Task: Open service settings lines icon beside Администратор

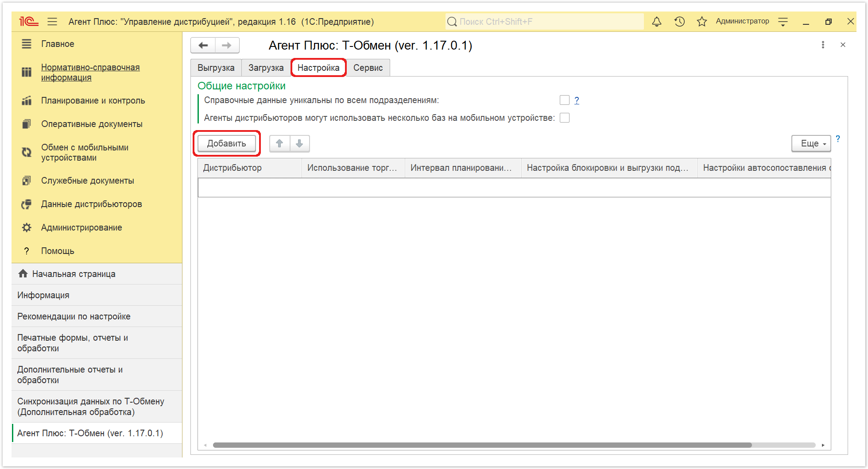Action: (783, 21)
